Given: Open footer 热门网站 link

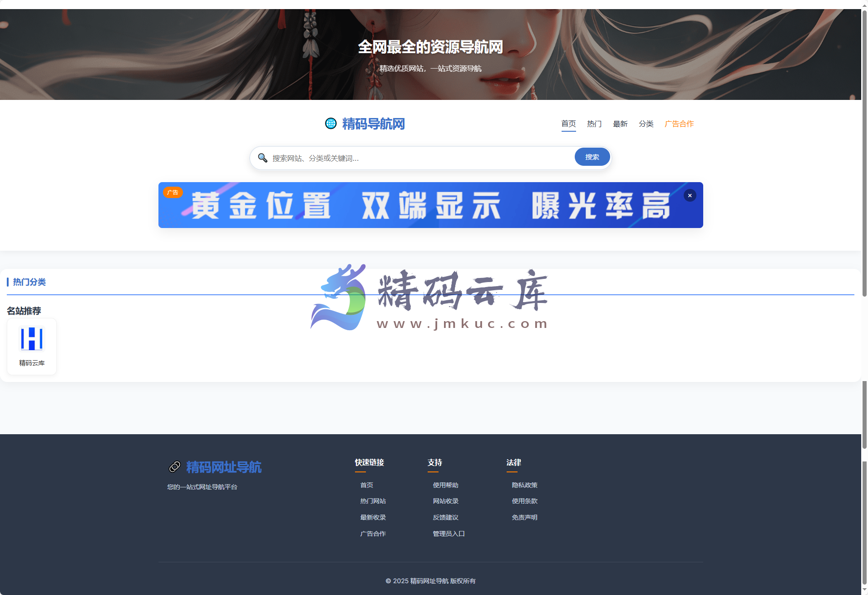Looking at the screenshot, I should [x=373, y=501].
